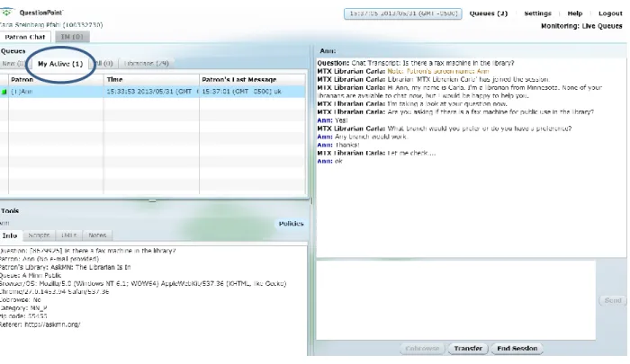Switch to the Patron Chat tab
Screen dimensions: 630x364
pos(25,37)
